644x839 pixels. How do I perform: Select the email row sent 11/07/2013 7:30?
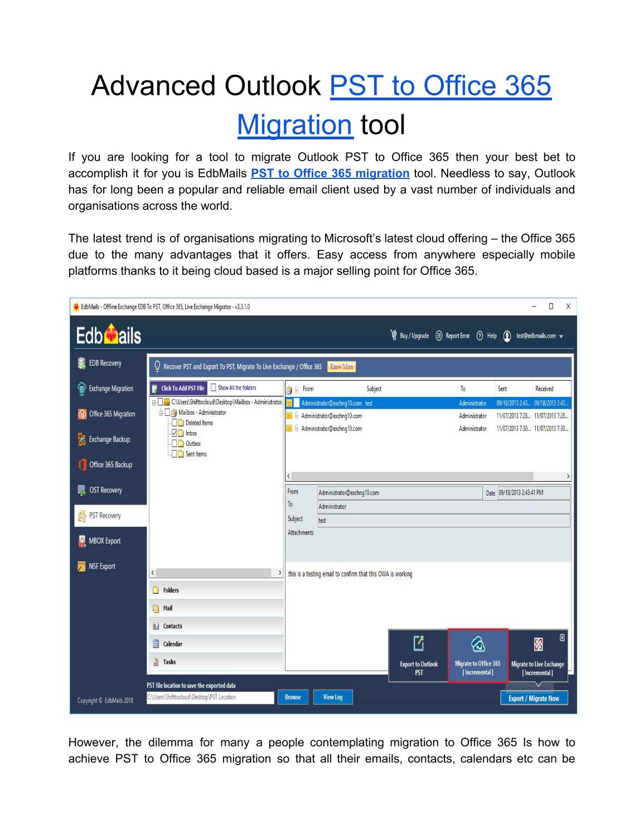[428, 429]
